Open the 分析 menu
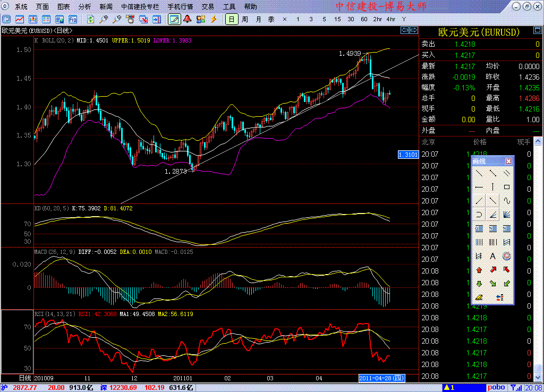 [x=84, y=6]
